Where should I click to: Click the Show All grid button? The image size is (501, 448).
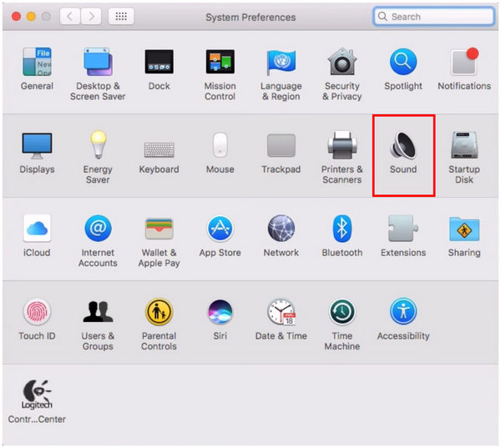pos(121,17)
